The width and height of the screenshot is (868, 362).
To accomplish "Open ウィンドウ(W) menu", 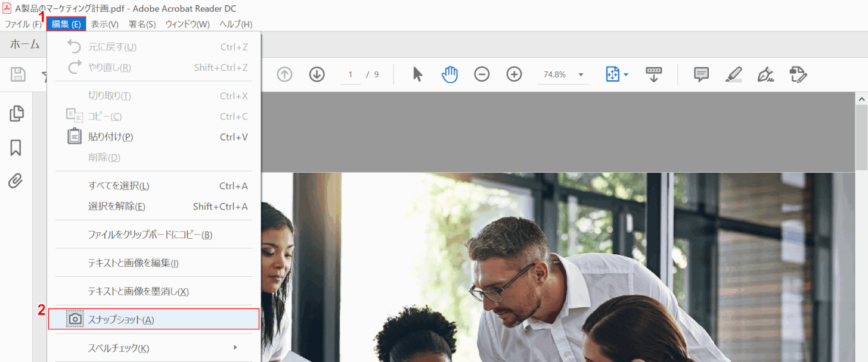I will (188, 24).
